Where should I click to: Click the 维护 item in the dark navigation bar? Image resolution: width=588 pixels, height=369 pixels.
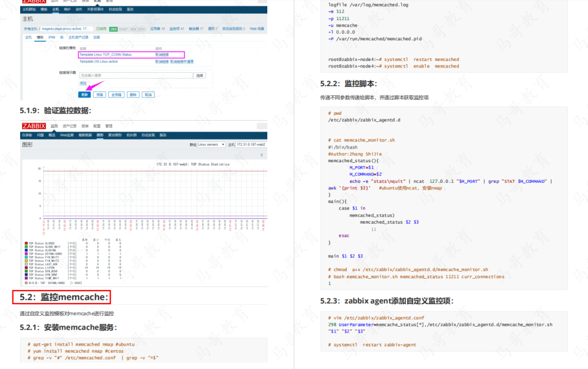[67, 9]
